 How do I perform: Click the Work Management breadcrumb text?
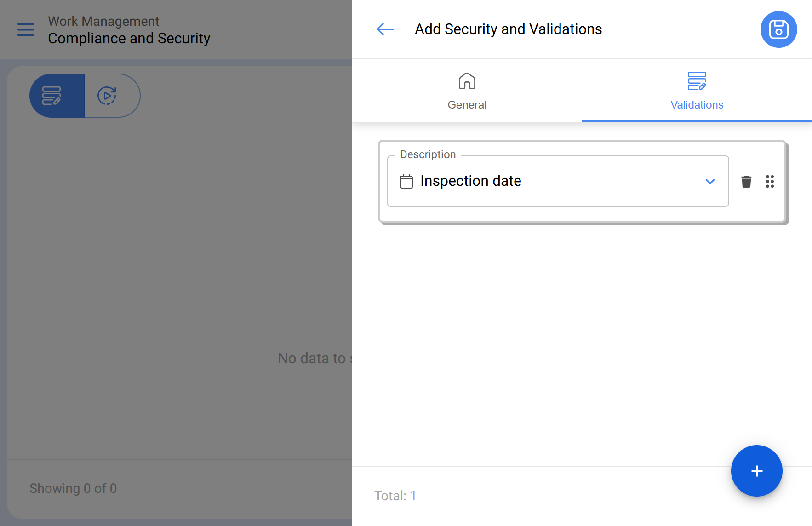pyautogui.click(x=103, y=21)
